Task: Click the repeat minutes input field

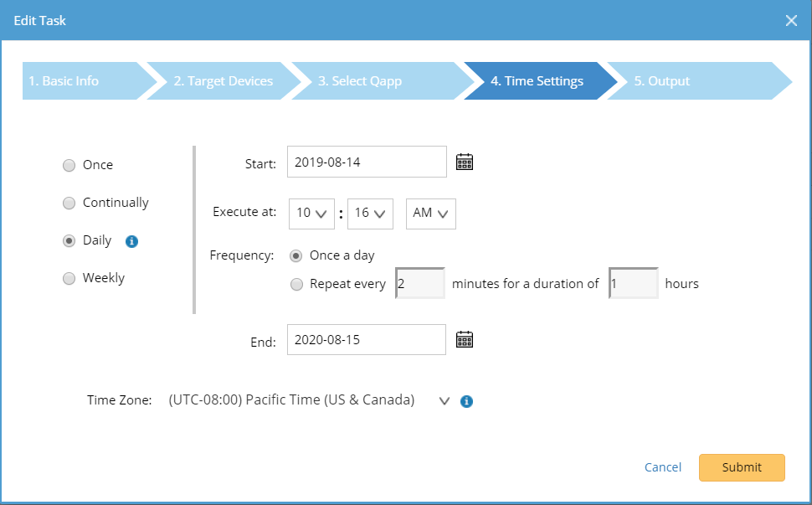Action: point(420,283)
